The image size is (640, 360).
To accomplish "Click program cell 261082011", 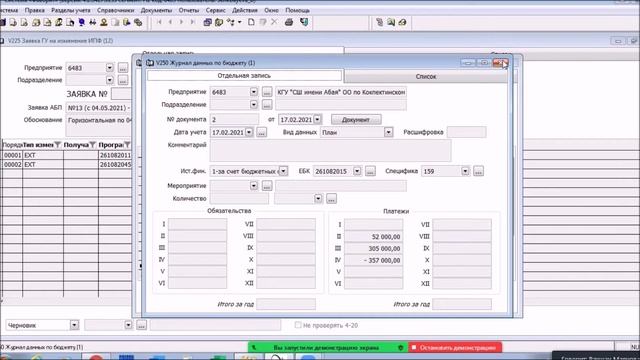I will (x=116, y=155).
